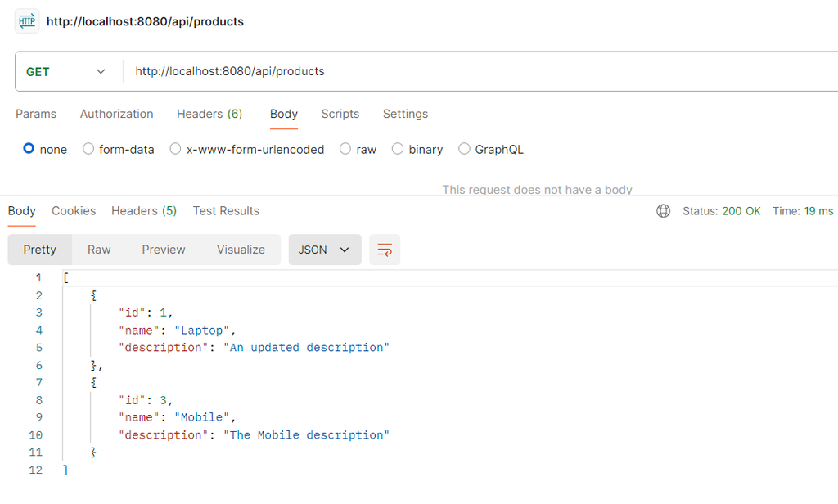Select x-www-form-urlencoded body type
This screenshot has height=504, width=838.
coord(175,149)
